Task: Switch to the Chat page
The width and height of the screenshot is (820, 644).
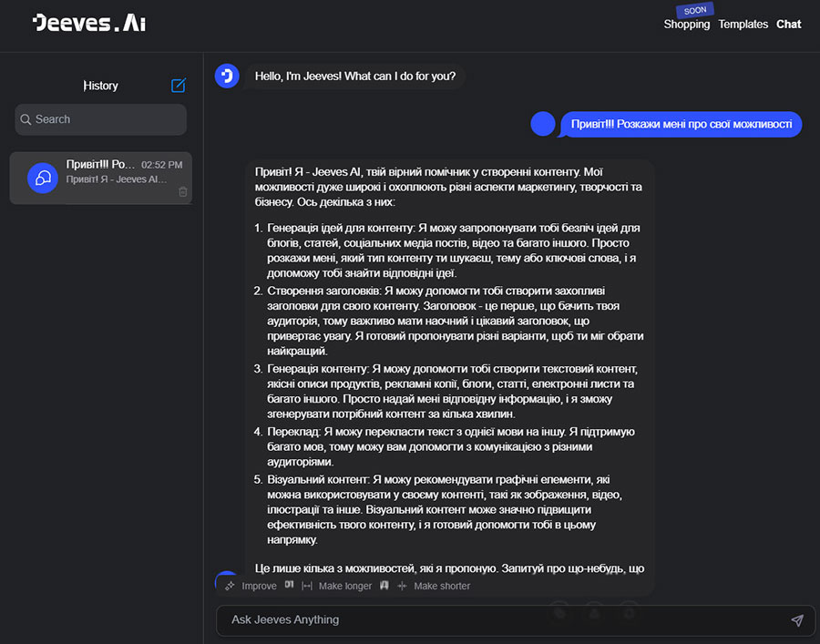Action: click(789, 24)
